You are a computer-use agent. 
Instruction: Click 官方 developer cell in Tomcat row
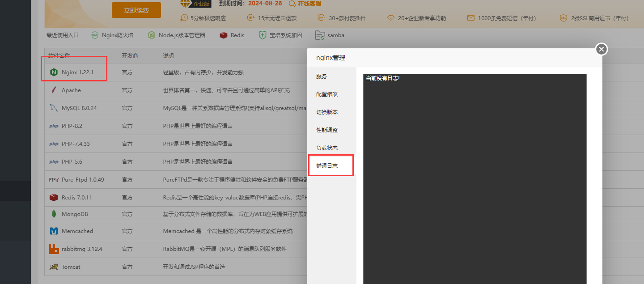coord(127,267)
